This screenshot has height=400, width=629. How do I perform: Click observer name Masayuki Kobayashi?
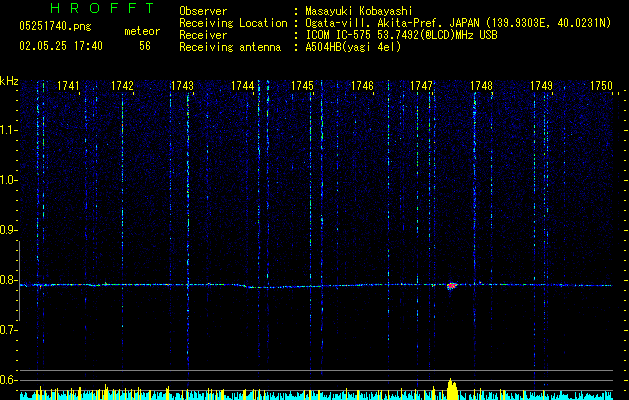coord(359,11)
